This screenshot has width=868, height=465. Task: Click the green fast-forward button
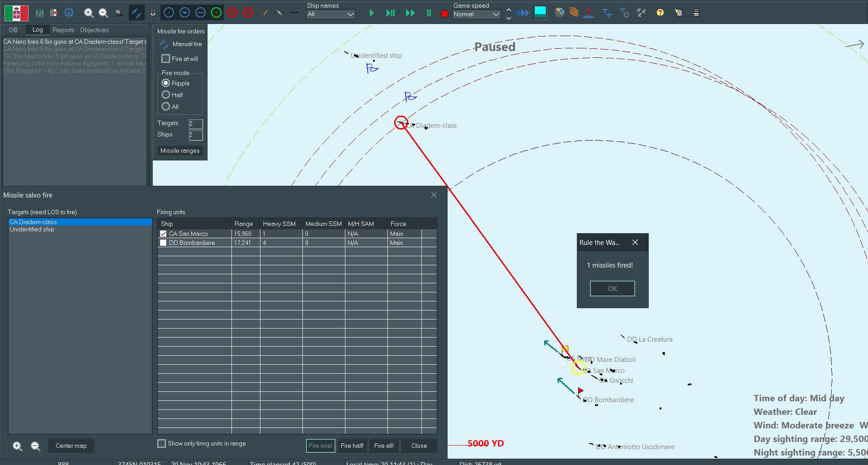(x=410, y=13)
